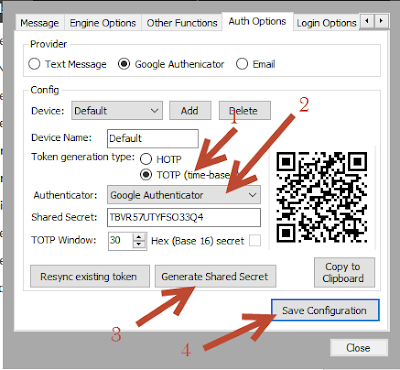
Task: Open the Other Functions tab
Action: point(182,23)
